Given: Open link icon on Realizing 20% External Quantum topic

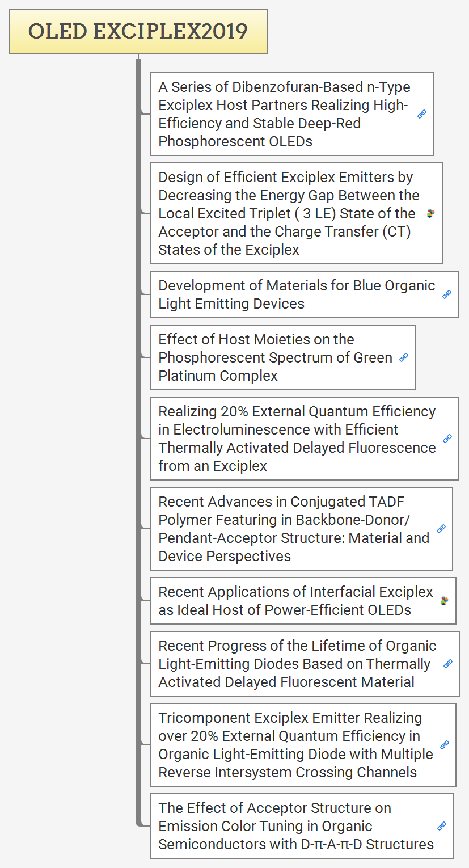Looking at the screenshot, I should tap(447, 439).
